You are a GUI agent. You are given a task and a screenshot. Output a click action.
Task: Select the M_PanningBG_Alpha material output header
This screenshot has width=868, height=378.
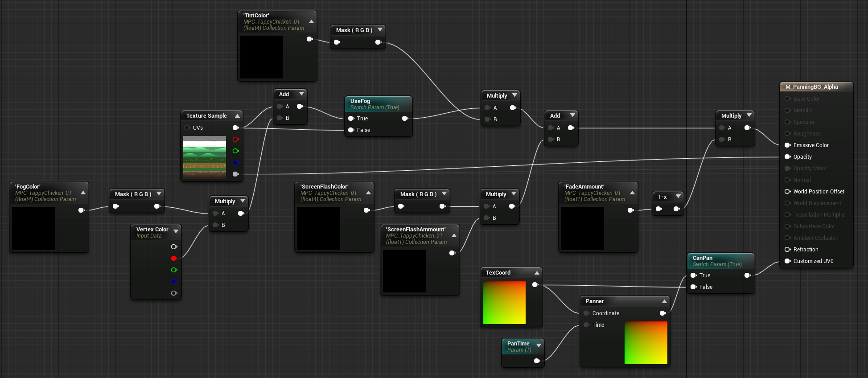click(811, 87)
